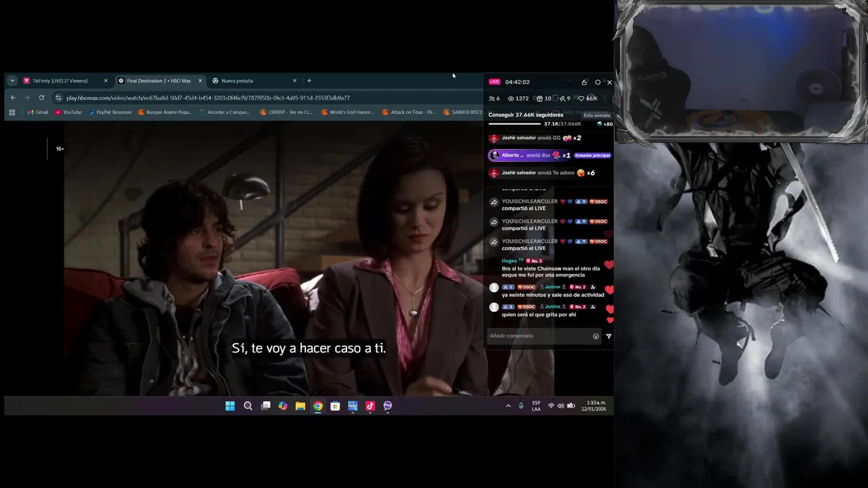
Task: Close the Final Destination 2 tab
Action: tap(200, 81)
